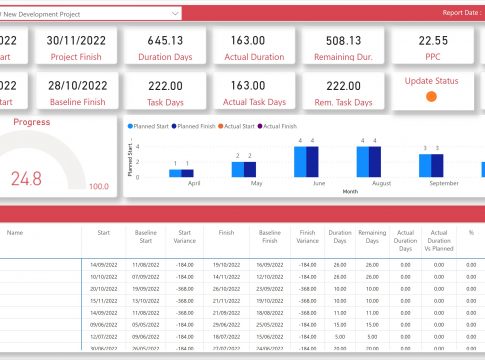Sort by the Start column header
485x360 pixels.
pos(104,233)
